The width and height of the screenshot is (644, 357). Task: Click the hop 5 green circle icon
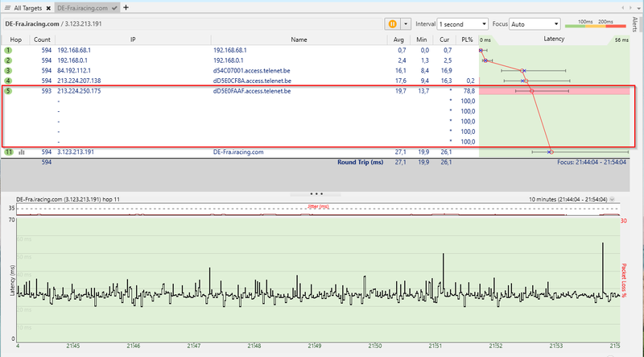point(8,91)
